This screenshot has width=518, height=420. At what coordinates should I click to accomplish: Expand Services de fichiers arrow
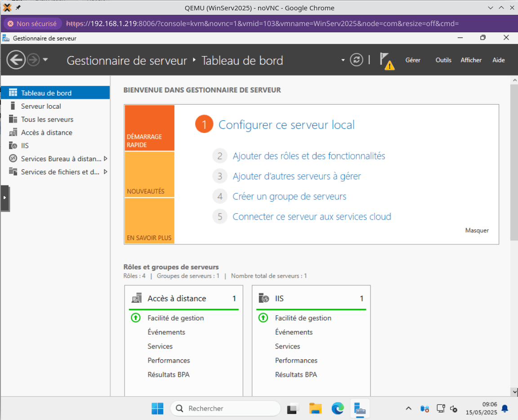point(105,172)
